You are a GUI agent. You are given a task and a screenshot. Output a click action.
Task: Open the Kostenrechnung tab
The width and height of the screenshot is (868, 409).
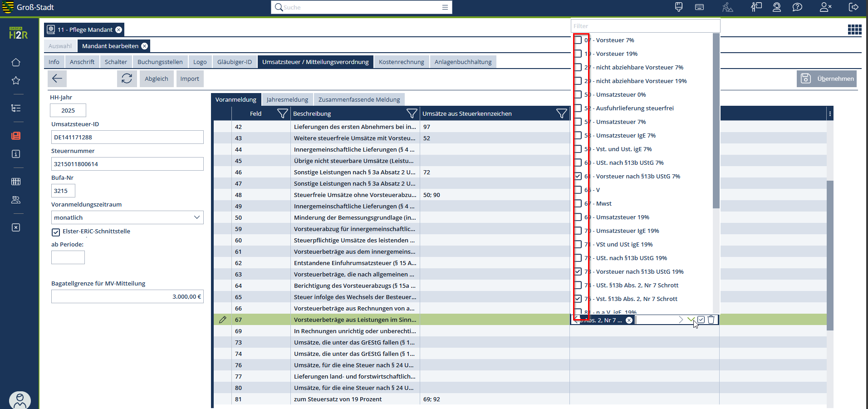(x=401, y=62)
